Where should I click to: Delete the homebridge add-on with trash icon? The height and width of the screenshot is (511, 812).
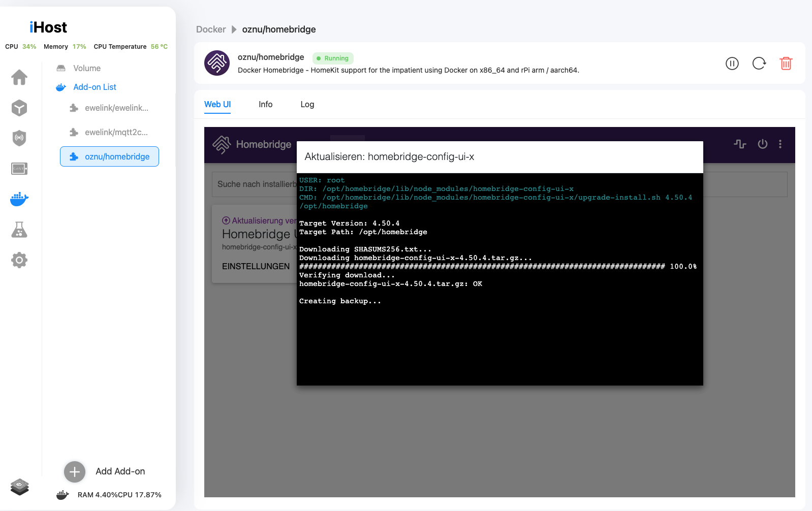point(786,63)
